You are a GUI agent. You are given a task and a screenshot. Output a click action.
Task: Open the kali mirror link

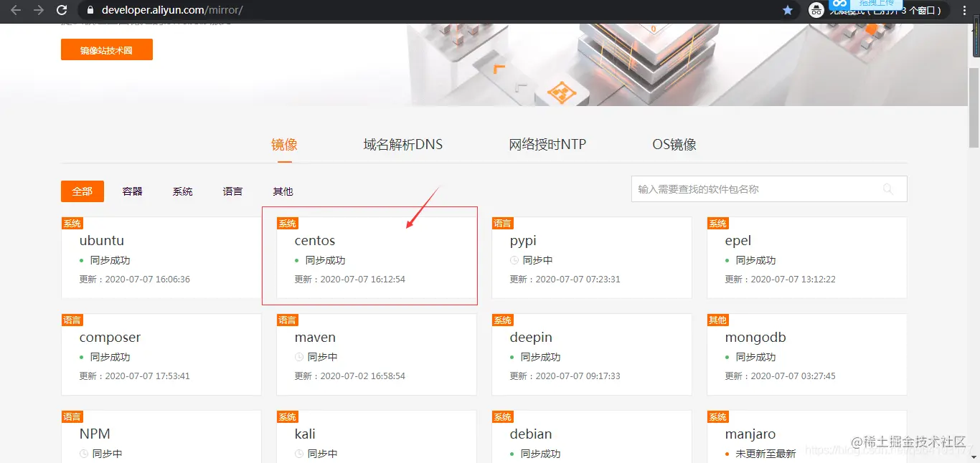point(305,434)
